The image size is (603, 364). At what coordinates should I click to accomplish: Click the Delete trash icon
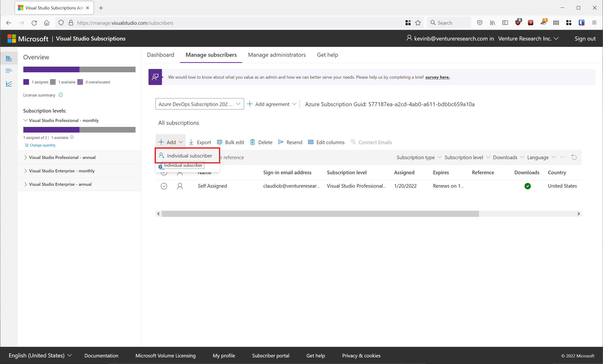252,142
